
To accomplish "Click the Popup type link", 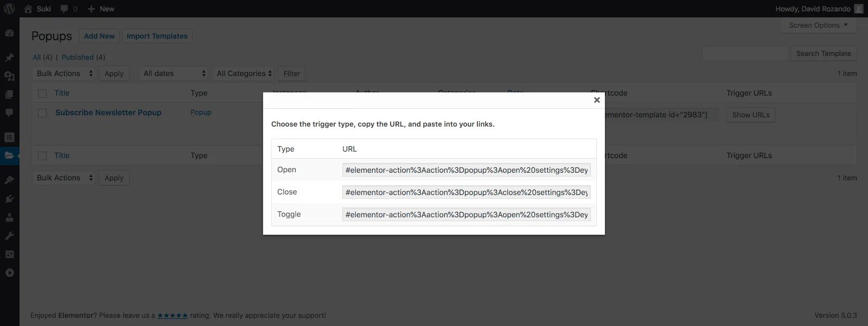I will (201, 112).
